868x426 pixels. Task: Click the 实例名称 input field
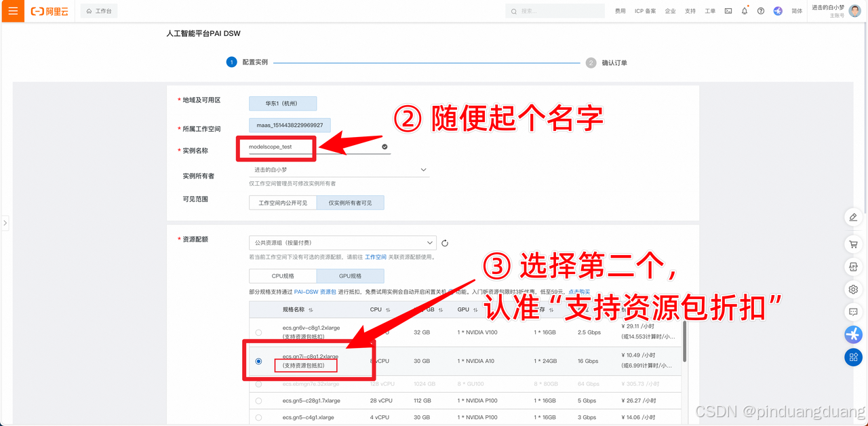319,147
